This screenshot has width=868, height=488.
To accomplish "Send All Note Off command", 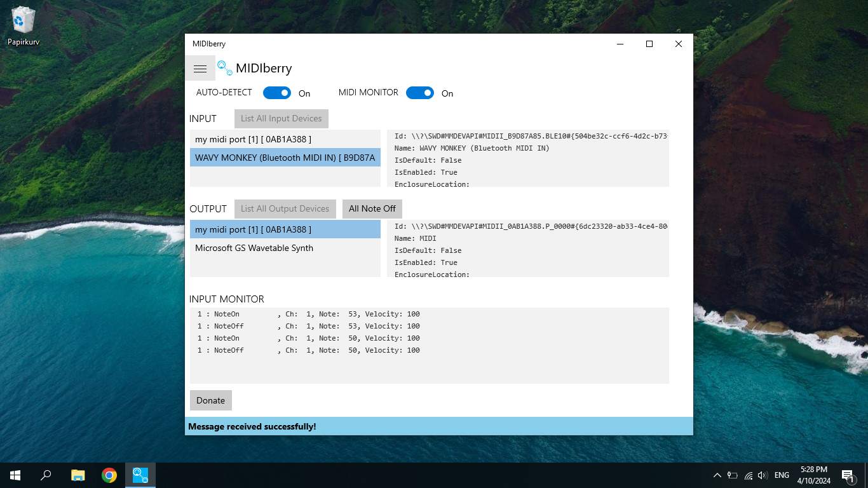I will pyautogui.click(x=372, y=208).
